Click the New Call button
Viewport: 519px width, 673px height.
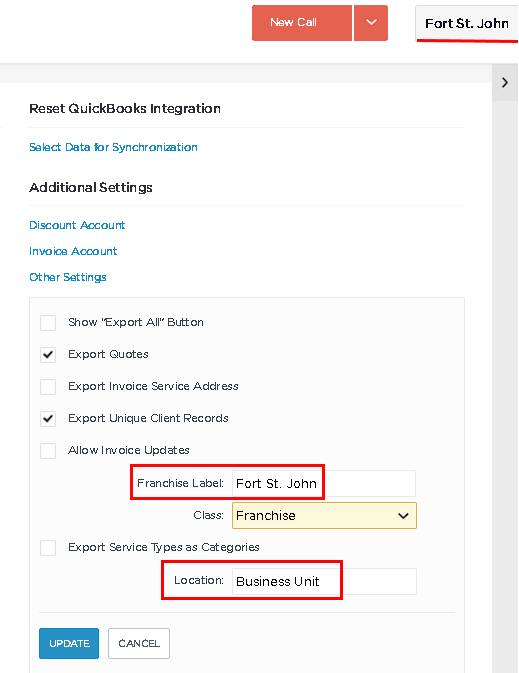tap(302, 23)
